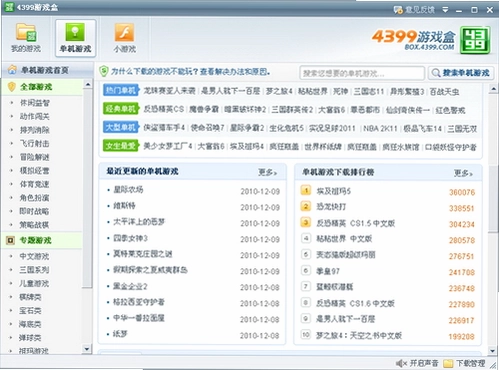
Task: Select the 热门单机 tag label
Action: [x=121, y=90]
